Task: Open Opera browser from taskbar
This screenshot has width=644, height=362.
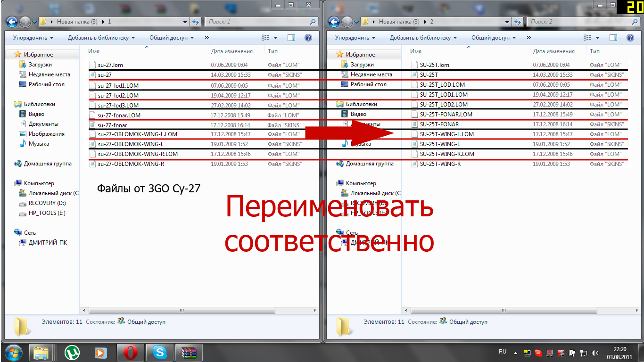Action: coord(130,353)
